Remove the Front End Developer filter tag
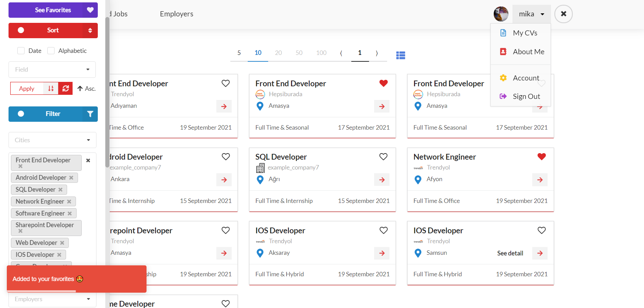The height and width of the screenshot is (308, 644). (20, 166)
